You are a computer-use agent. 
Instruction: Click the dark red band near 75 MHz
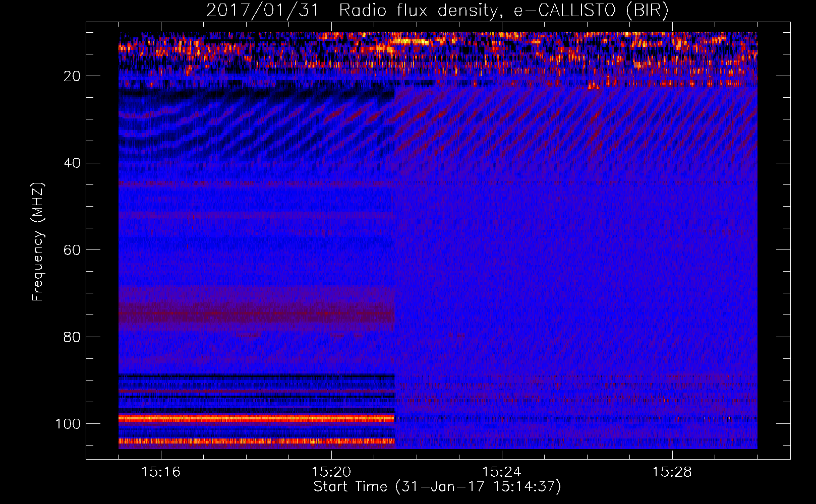click(x=256, y=313)
